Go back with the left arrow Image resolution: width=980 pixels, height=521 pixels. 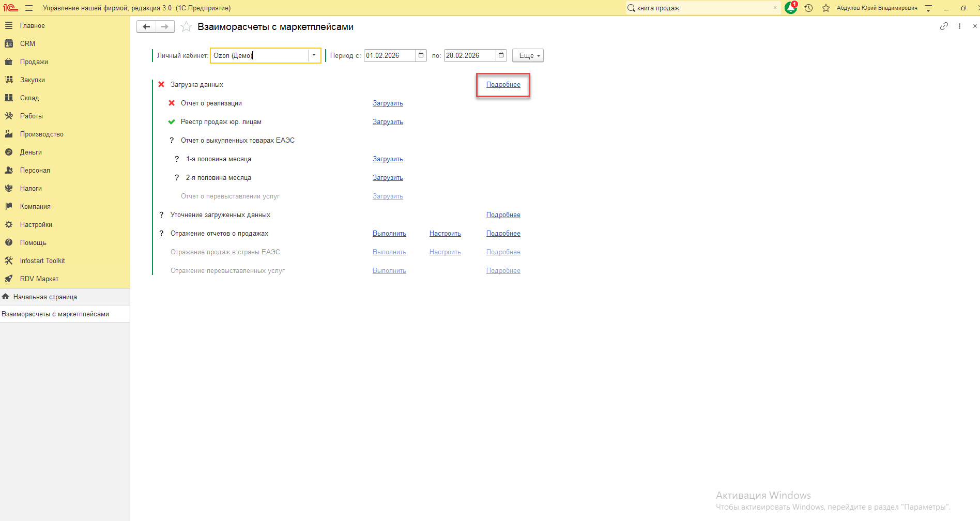pos(146,27)
